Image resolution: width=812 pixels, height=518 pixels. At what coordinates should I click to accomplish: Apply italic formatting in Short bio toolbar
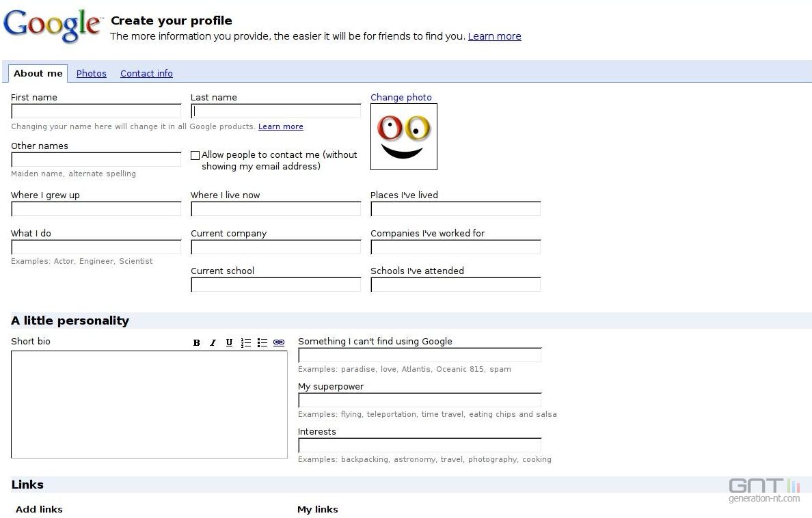(x=213, y=343)
